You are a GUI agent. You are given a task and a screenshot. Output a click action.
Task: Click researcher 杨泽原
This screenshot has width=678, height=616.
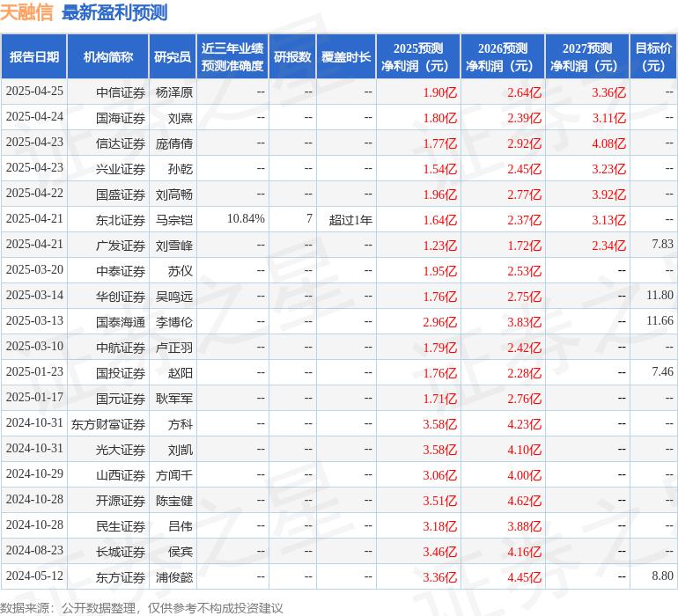tap(173, 92)
